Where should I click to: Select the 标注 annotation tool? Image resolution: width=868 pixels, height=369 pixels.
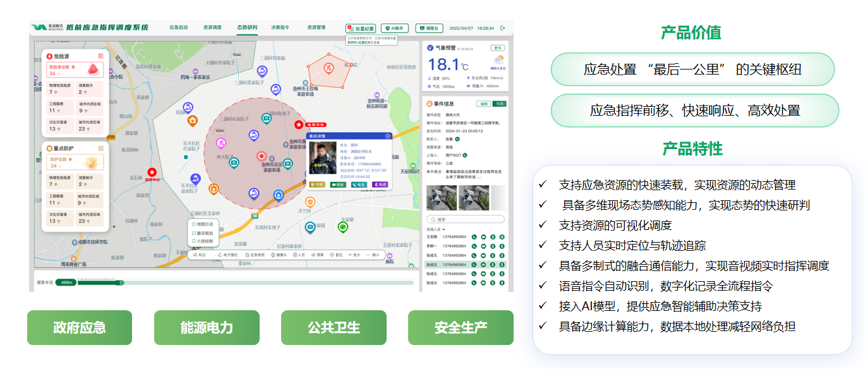(198, 255)
